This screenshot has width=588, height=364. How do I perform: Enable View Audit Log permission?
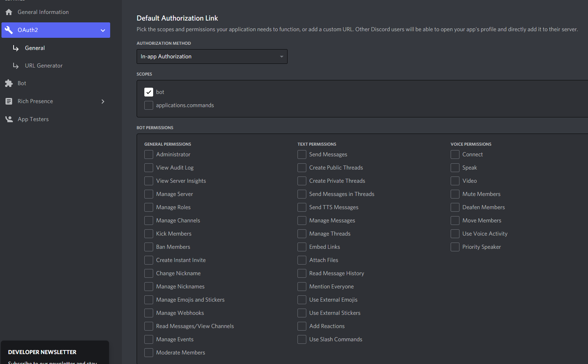click(149, 168)
